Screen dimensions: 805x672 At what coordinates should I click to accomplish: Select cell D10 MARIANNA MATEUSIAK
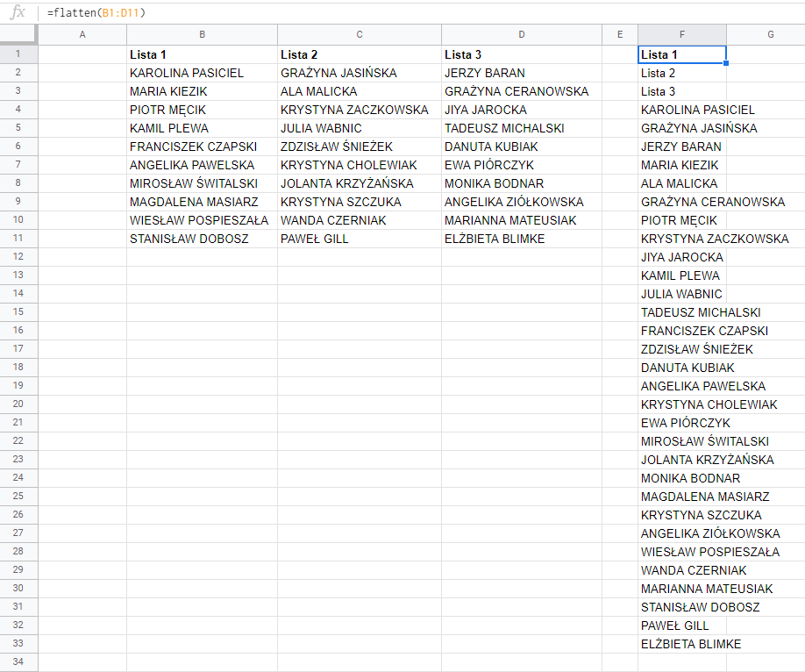pos(522,220)
